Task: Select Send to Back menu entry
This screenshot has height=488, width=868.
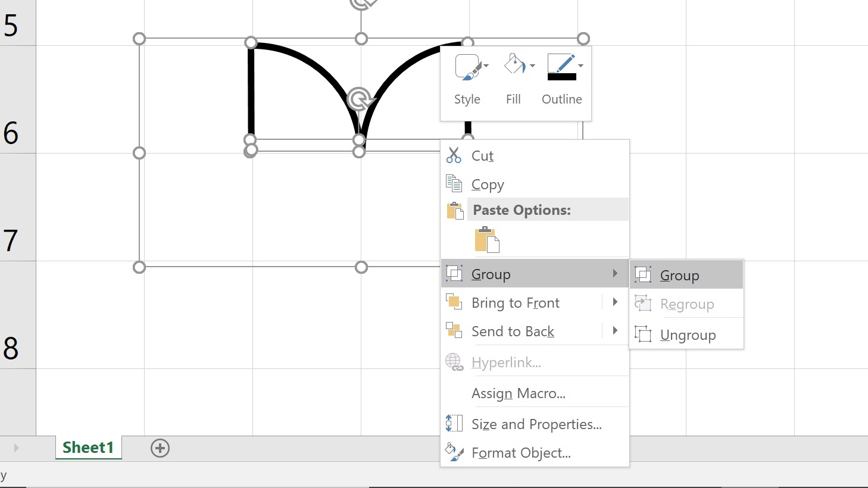Action: 535,331
